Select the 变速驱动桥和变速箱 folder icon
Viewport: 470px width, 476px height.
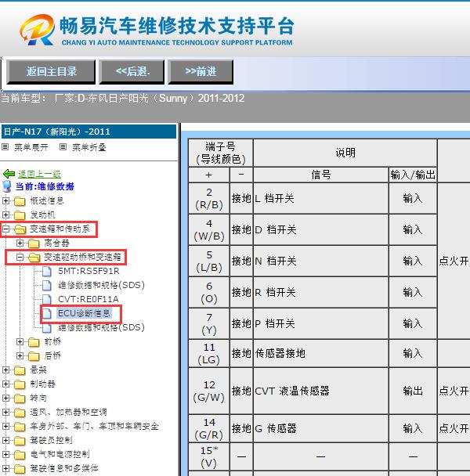[x=34, y=258]
